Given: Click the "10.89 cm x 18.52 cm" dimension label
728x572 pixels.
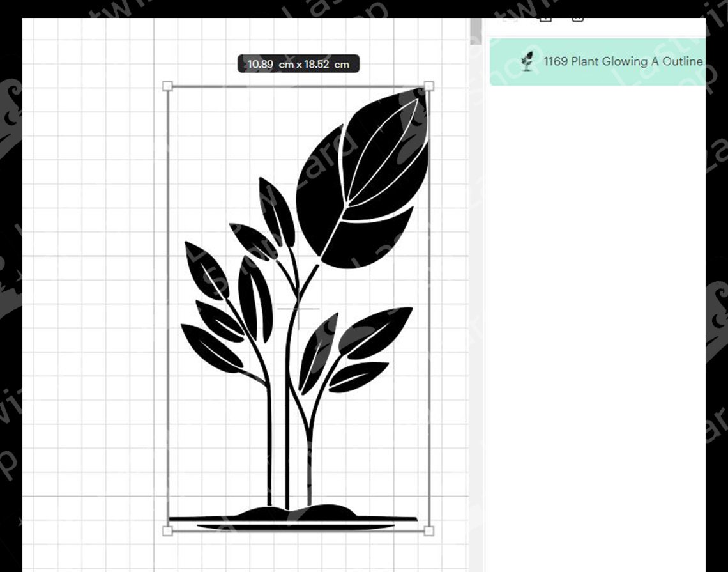Looking at the screenshot, I should [298, 64].
